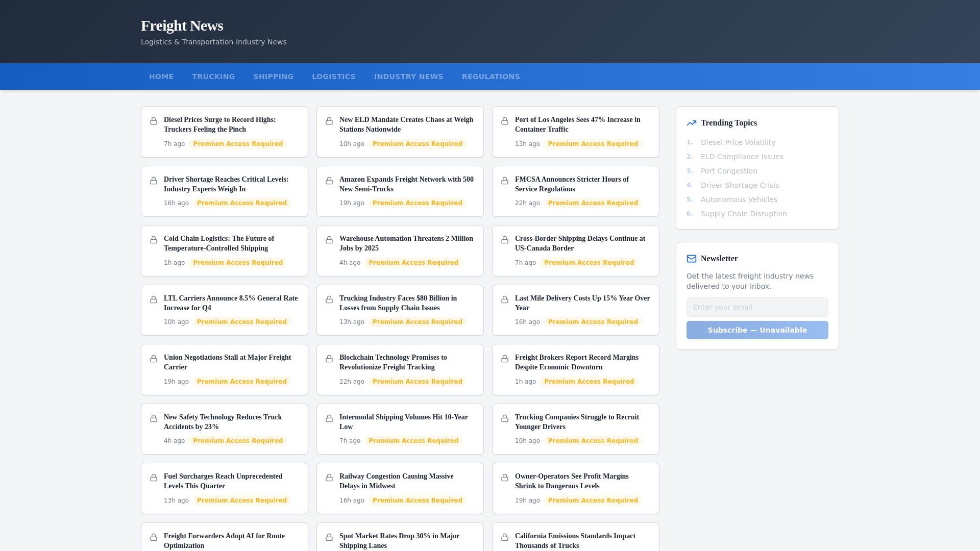The height and width of the screenshot is (551, 980).
Task: Click lock icon beside LTL Carriers article
Action: click(x=154, y=299)
